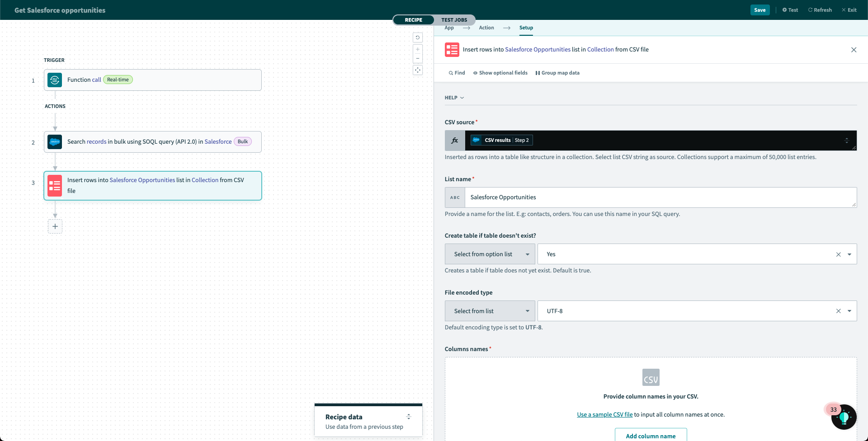Click the Collection list icon in step 3
868x441 pixels.
coord(55,186)
